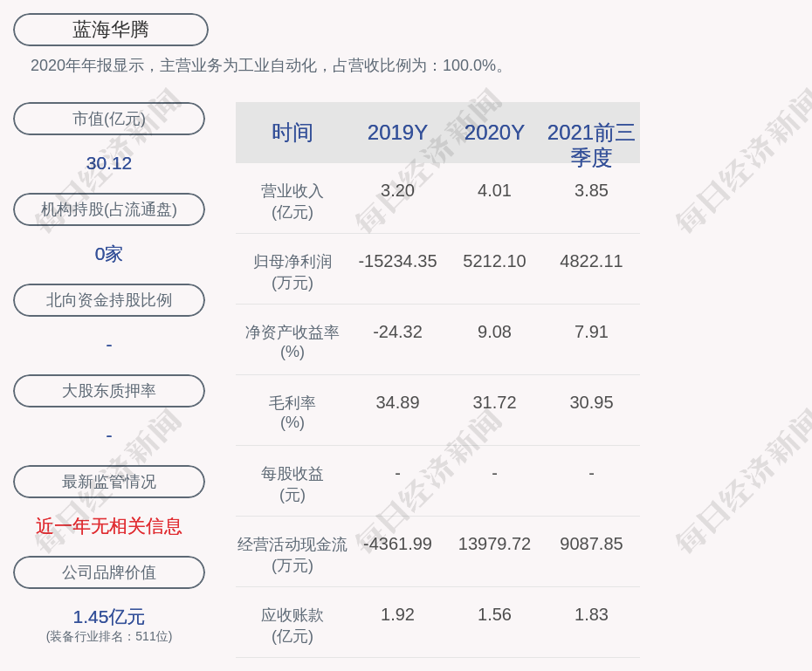812x671 pixels.
Task: Click the 装备行业排名：511位 note
Action: coord(109,636)
